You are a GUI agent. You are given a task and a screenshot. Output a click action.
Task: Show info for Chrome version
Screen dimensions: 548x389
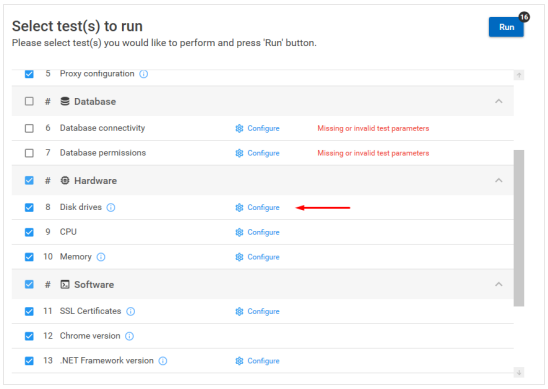(x=130, y=336)
